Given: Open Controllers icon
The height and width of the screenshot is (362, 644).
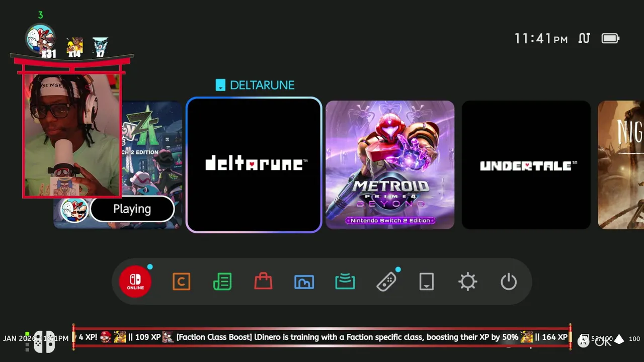Looking at the screenshot, I should [386, 282].
